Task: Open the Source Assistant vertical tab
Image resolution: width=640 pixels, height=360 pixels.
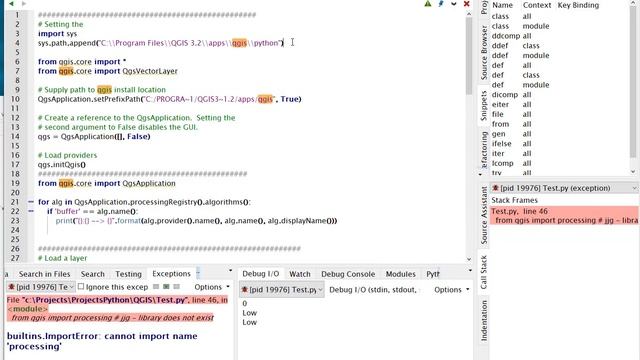Action: [484, 215]
